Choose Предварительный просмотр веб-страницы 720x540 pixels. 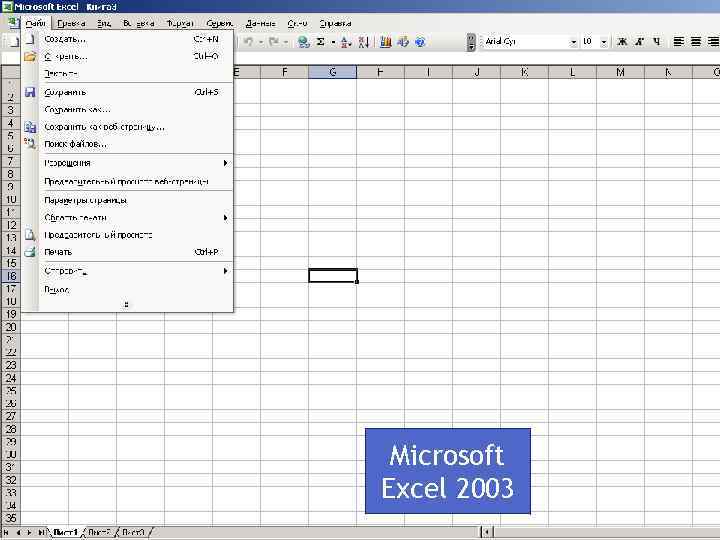[x=127, y=181]
